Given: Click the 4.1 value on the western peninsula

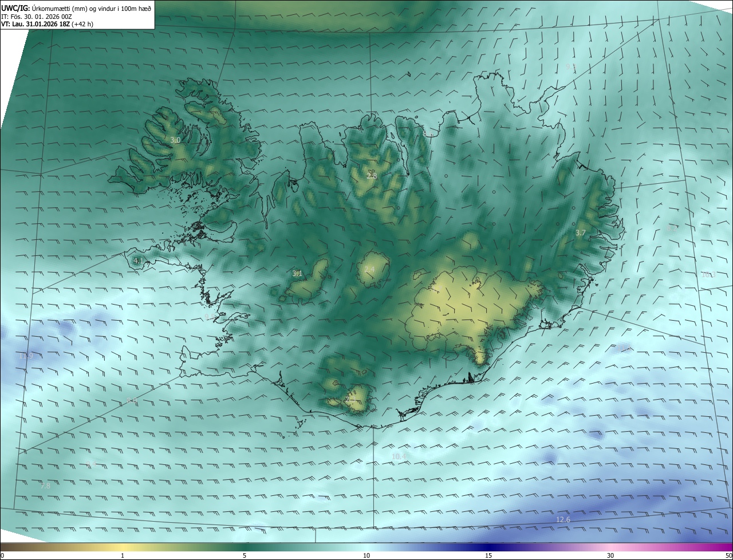Looking at the screenshot, I should pyautogui.click(x=138, y=261).
